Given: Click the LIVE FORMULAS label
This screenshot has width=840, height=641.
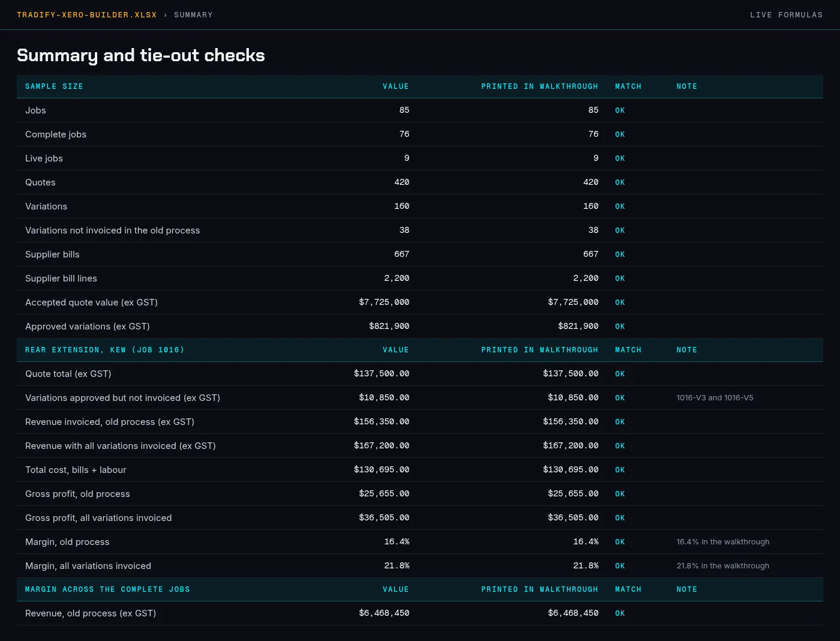Looking at the screenshot, I should pyautogui.click(x=786, y=15).
